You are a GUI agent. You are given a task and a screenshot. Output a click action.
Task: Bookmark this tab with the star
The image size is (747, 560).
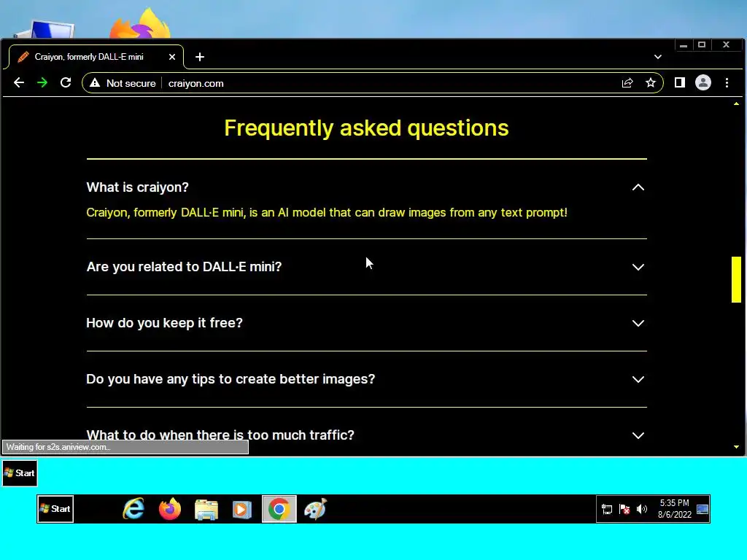coord(650,83)
